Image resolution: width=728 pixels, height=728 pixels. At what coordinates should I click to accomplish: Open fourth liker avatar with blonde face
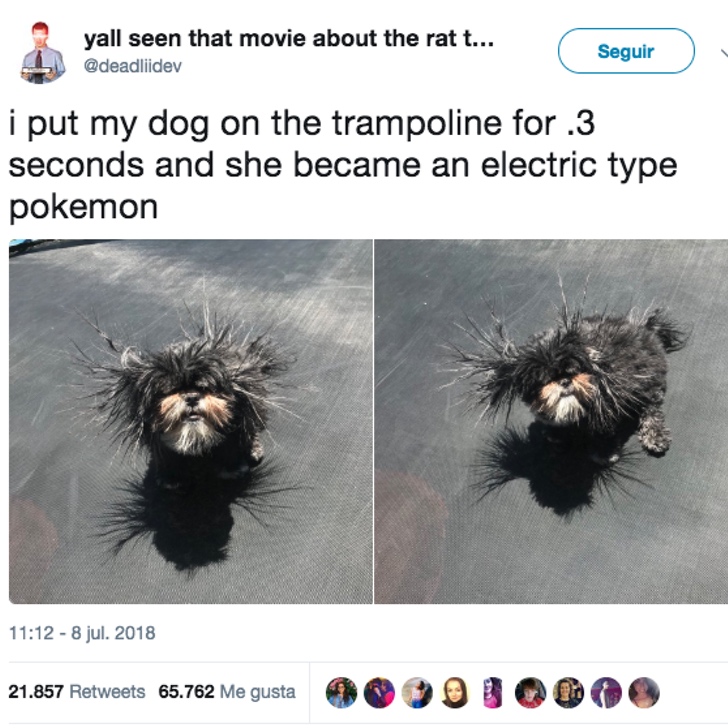(x=455, y=692)
